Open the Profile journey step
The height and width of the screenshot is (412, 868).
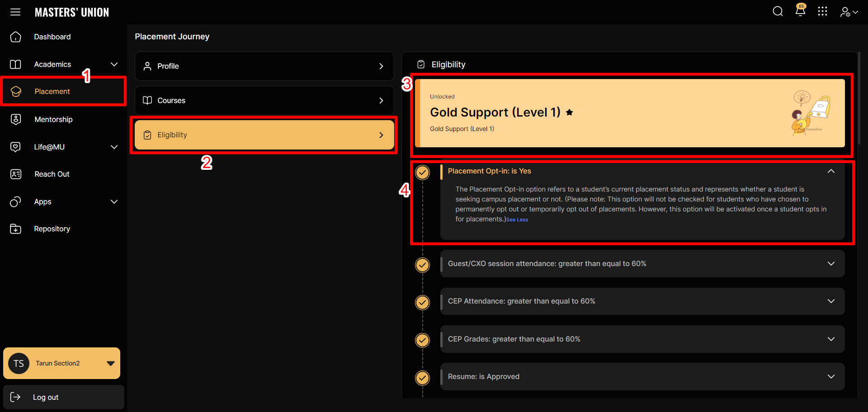click(264, 66)
